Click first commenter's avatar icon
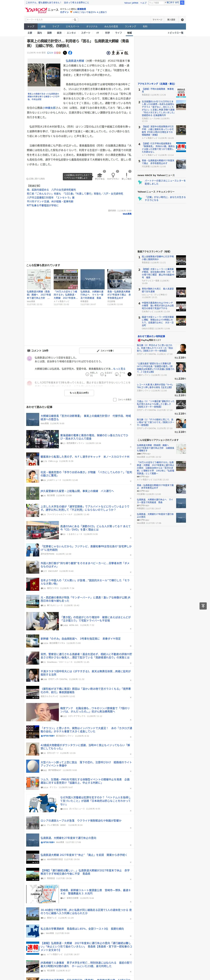This screenshot has width=210, height=980. (29, 358)
